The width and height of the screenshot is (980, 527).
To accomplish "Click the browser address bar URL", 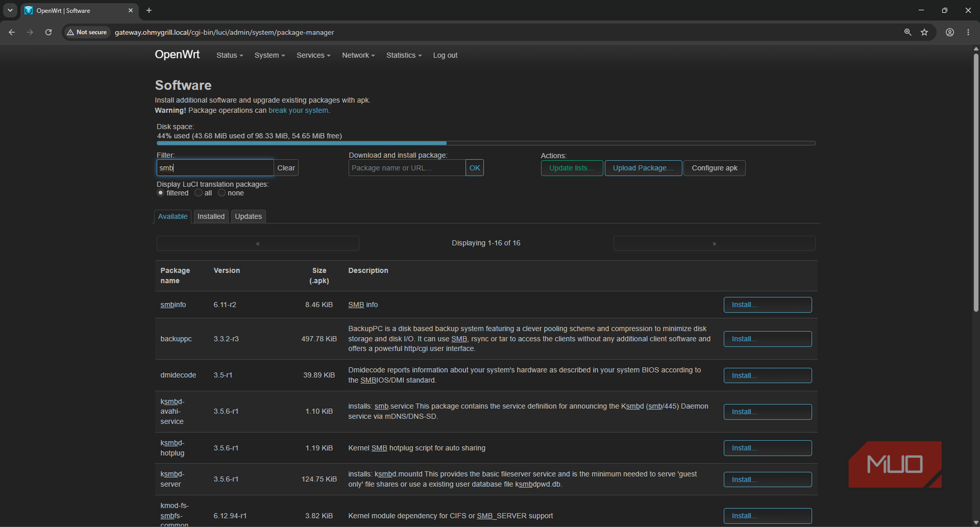I will [x=224, y=32].
